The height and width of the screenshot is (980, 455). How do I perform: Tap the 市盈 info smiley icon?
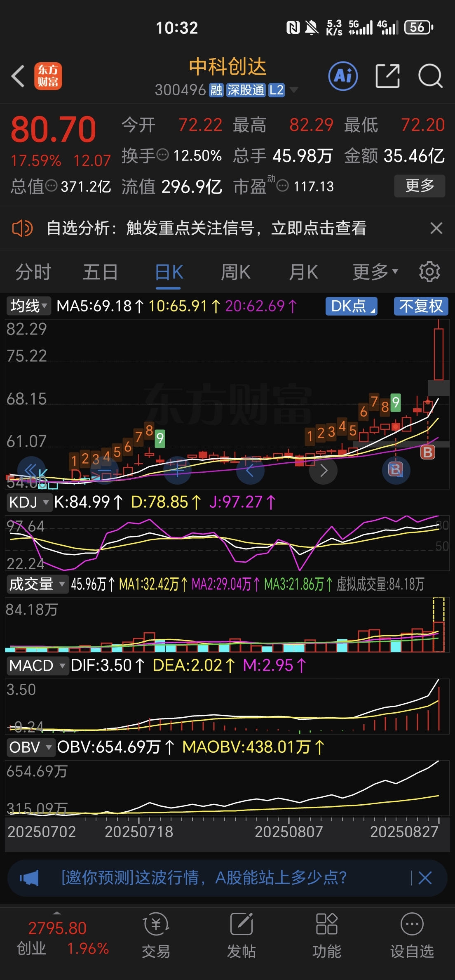point(282,186)
